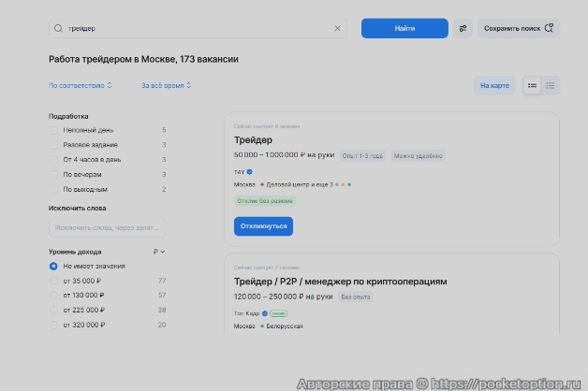Select Не имеет значения income radio
Screen dimensions: 588x391
tap(53, 266)
